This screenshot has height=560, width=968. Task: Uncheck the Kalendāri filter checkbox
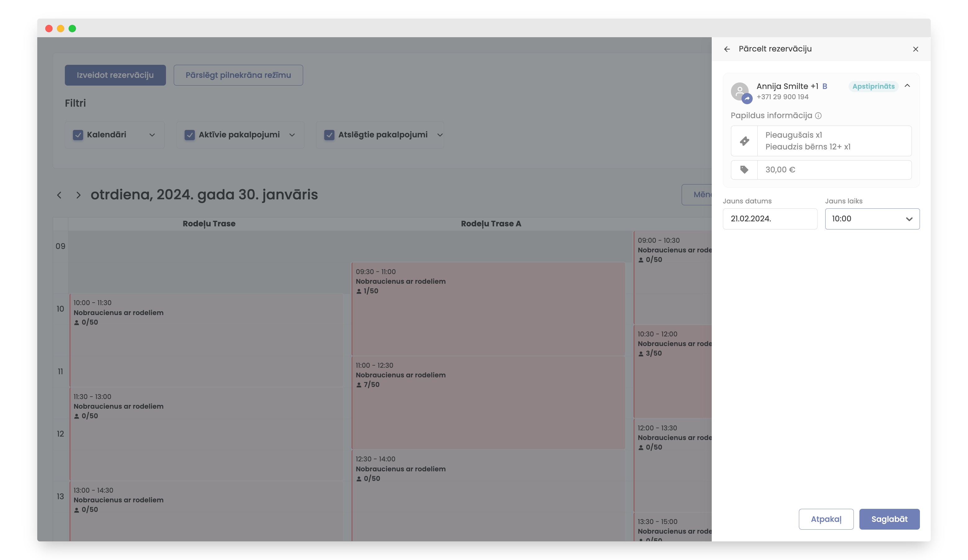click(x=78, y=135)
